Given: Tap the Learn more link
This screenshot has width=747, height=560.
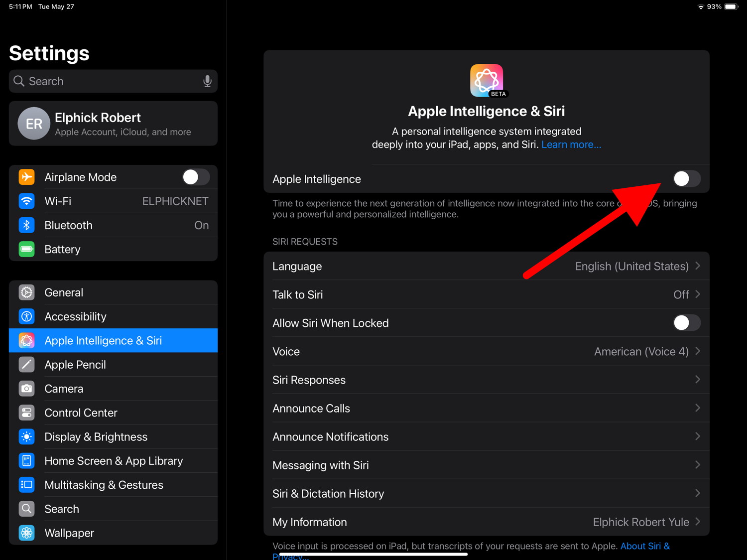Looking at the screenshot, I should click(x=571, y=144).
